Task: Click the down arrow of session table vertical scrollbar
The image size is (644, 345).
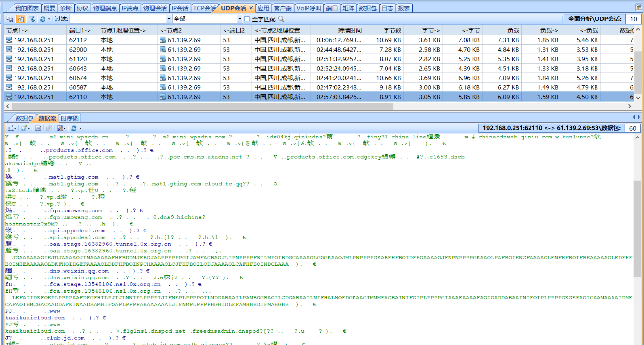Action: coord(638,98)
